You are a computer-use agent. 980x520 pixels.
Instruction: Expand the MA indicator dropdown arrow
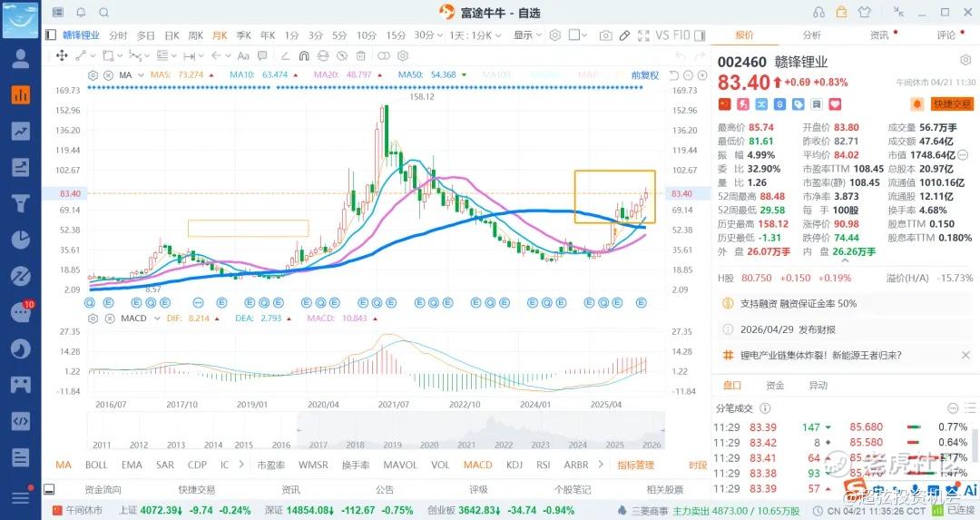point(141,75)
